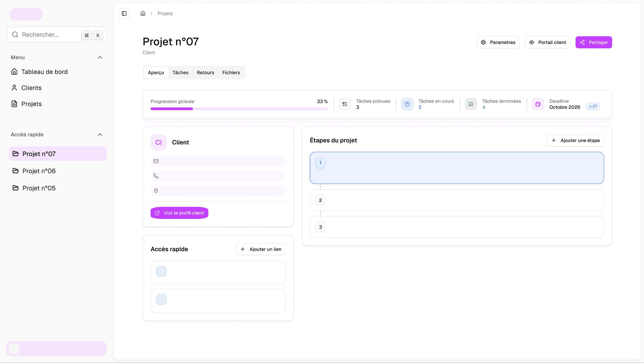The height and width of the screenshot is (363, 644).
Task: Open the Paramètres button
Action: pos(498,42)
